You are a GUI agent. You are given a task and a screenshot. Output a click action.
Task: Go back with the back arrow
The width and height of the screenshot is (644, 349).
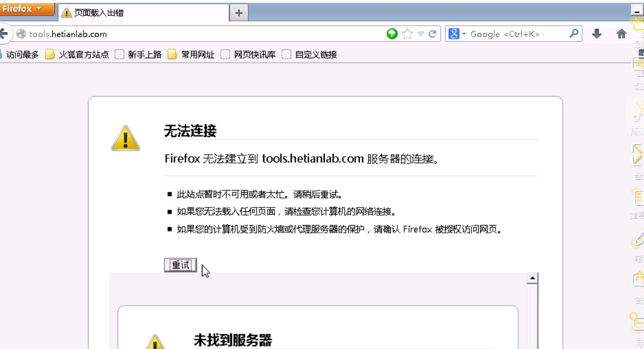click(x=4, y=33)
